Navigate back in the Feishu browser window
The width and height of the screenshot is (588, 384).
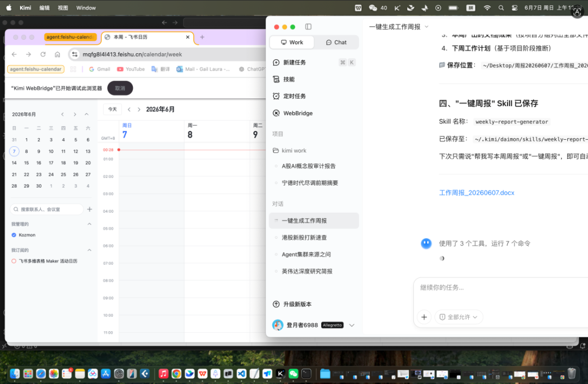click(14, 54)
